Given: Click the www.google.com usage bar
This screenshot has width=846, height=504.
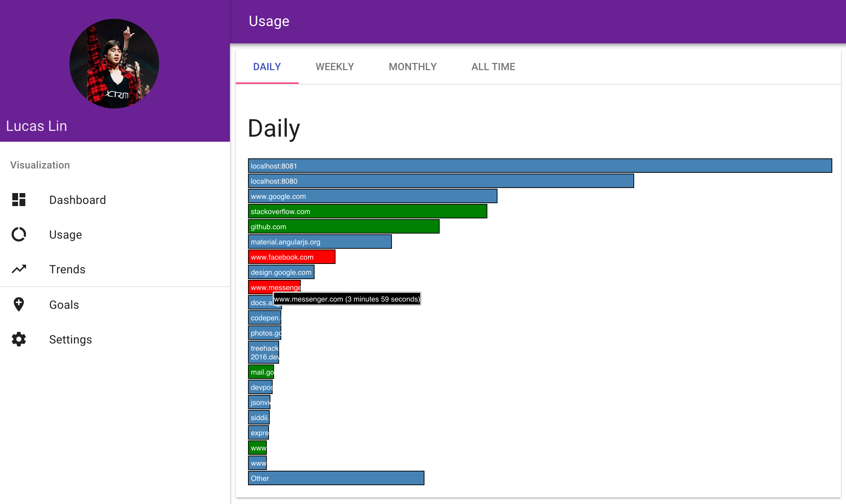Looking at the screenshot, I should tap(372, 196).
